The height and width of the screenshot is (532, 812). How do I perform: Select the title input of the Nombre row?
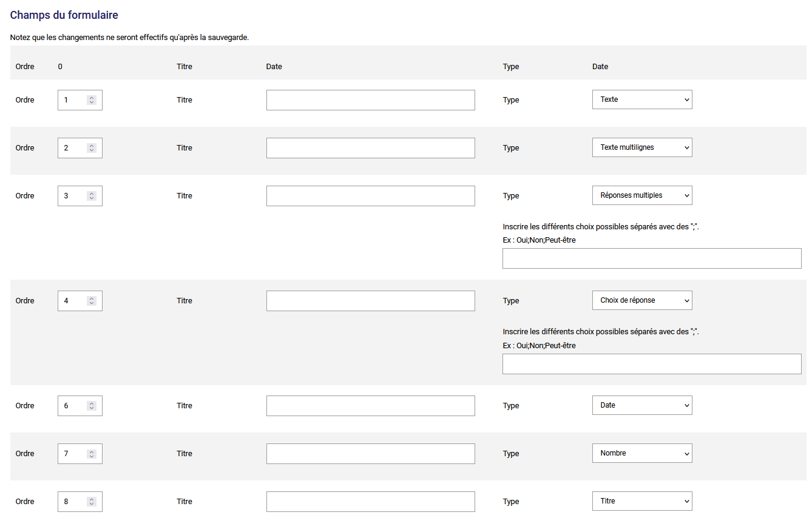[x=370, y=454]
